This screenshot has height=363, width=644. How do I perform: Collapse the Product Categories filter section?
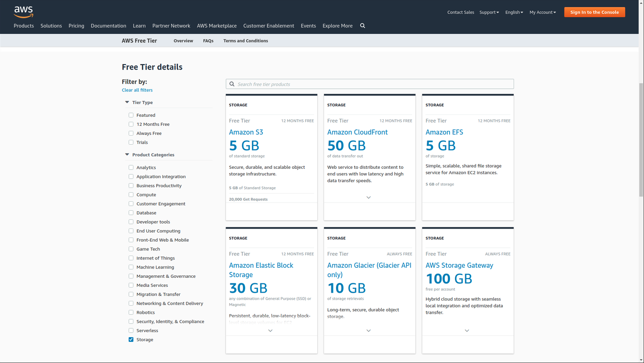click(127, 155)
